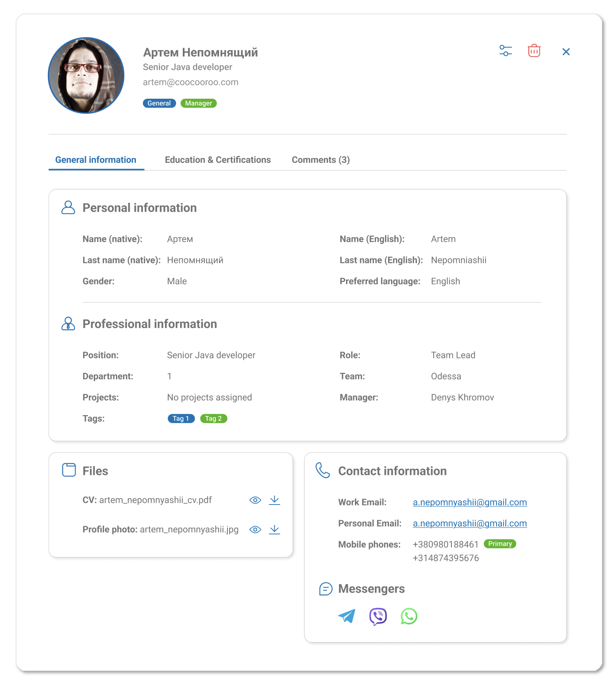
Task: Open Telegram messenger icon
Action: pyautogui.click(x=346, y=616)
